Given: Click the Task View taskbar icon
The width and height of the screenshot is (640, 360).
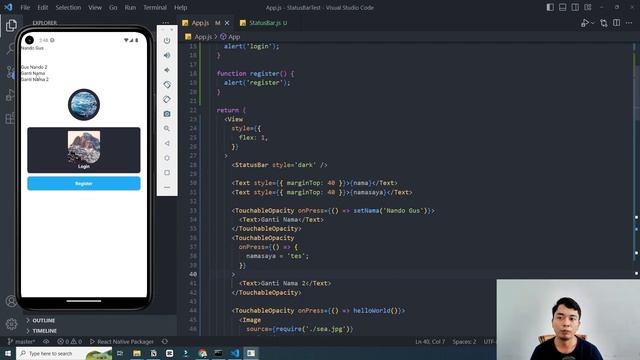Looking at the screenshot, I should coord(120,353).
